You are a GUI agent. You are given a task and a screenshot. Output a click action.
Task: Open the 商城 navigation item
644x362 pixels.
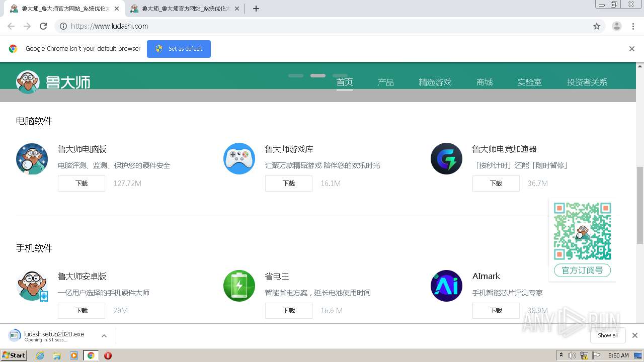pyautogui.click(x=485, y=82)
